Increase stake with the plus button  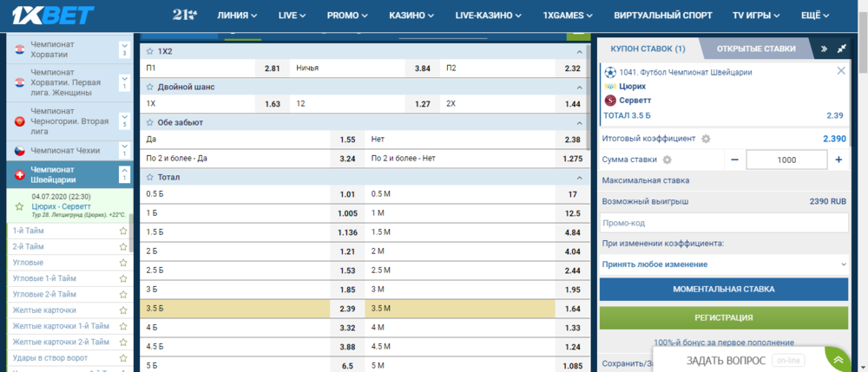tap(838, 160)
